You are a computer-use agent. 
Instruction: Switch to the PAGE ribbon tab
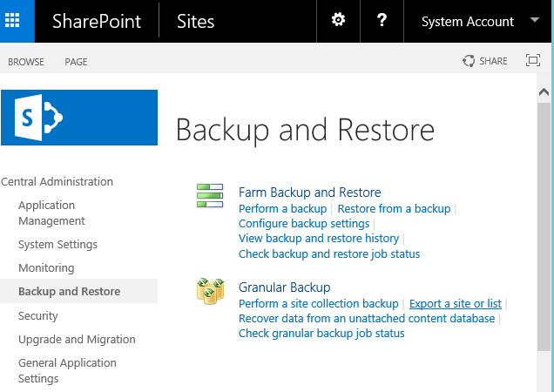[x=76, y=62]
